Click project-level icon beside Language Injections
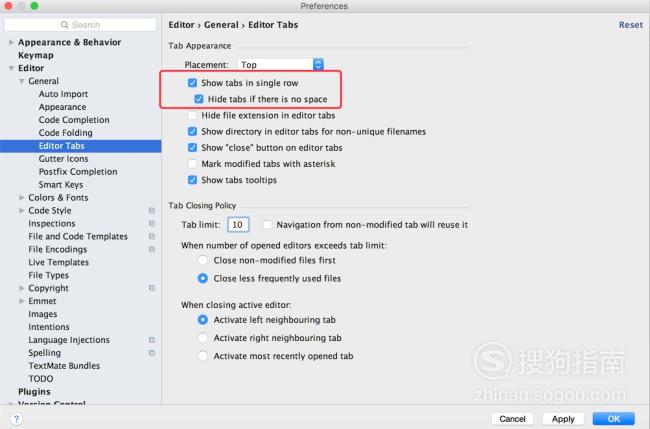Screen dimensions: 650x429 point(152,340)
